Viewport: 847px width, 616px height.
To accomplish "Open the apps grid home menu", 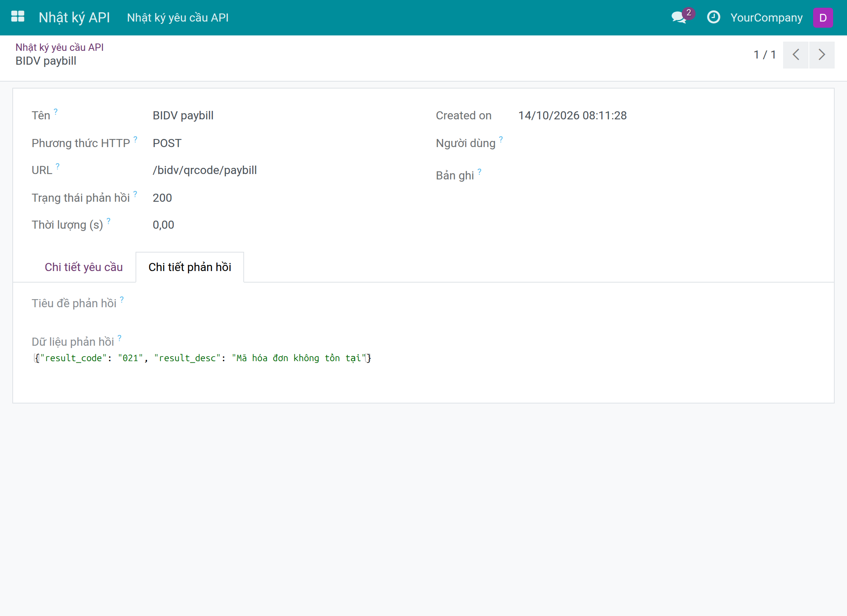I will [18, 17].
